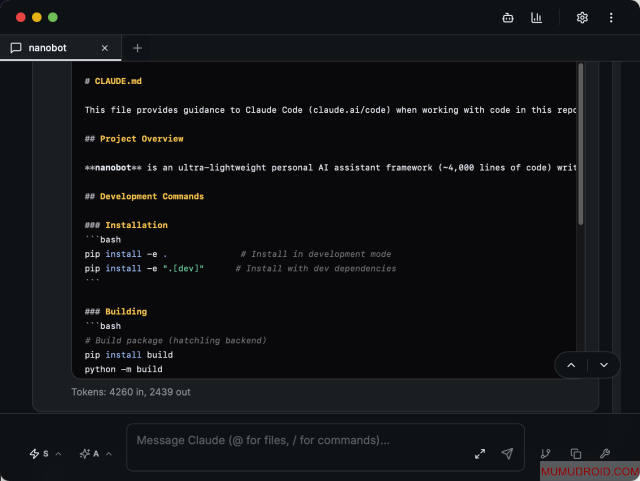Click the green macOS full screen button
Viewport: 640px width, 481px height.
point(53,17)
